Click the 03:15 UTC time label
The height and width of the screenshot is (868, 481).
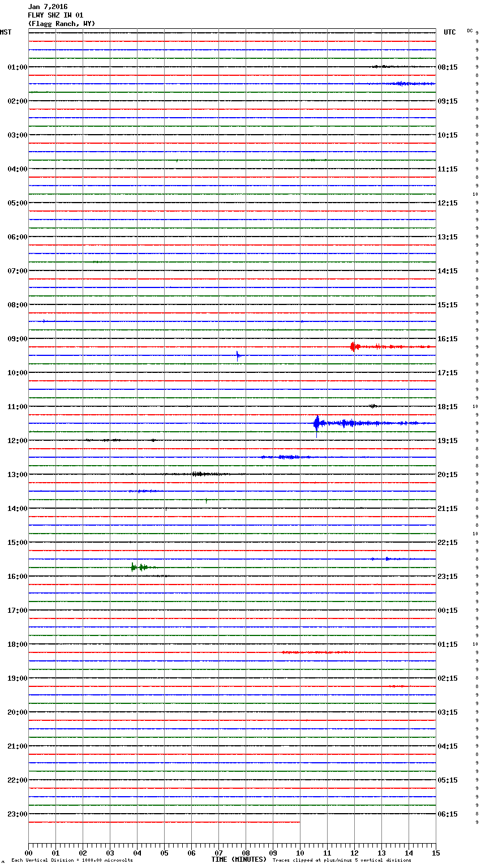point(448,712)
